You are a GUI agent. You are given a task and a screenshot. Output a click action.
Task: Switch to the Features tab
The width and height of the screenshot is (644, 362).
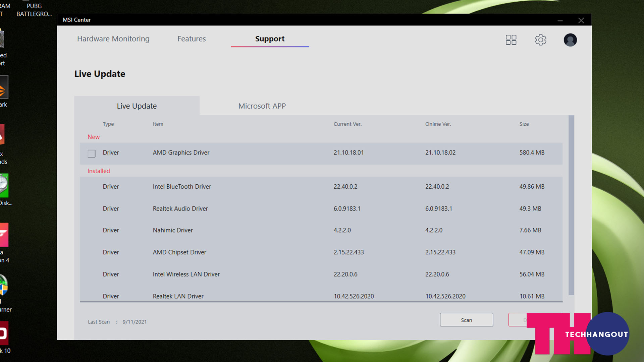(x=192, y=39)
